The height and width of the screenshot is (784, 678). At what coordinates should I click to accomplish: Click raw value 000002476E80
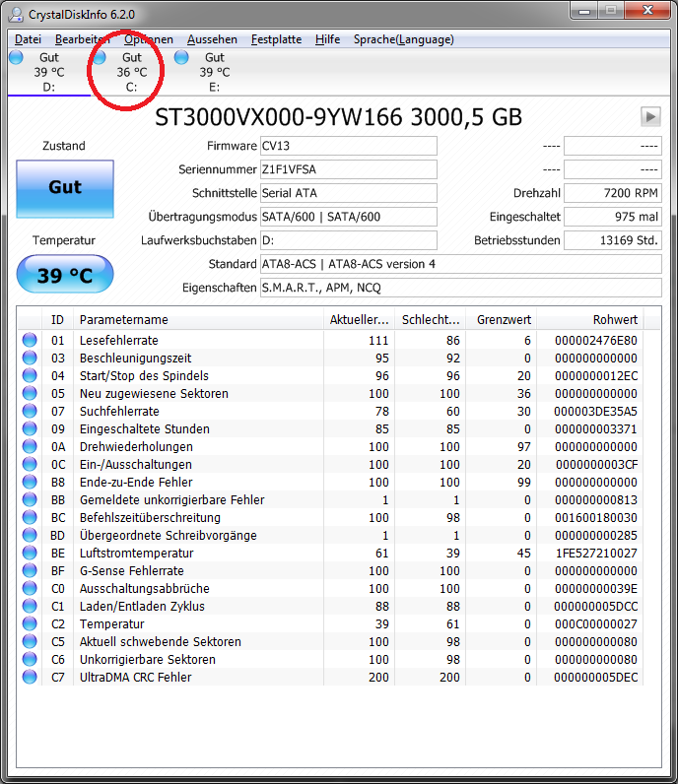pos(596,340)
